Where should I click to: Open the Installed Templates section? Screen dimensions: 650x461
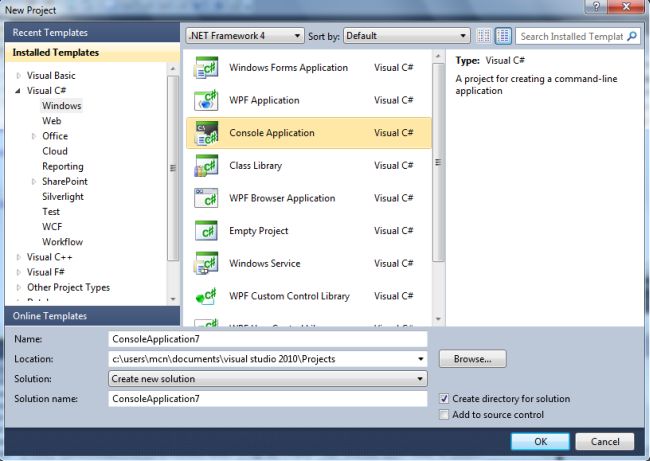click(x=92, y=53)
